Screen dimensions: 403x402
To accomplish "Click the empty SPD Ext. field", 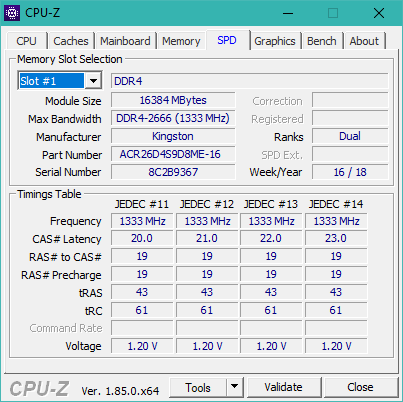I will (350, 154).
